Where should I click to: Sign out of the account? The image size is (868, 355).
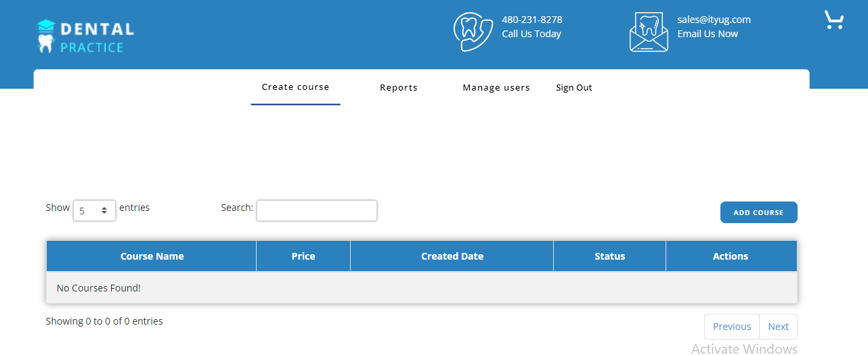[x=573, y=88]
